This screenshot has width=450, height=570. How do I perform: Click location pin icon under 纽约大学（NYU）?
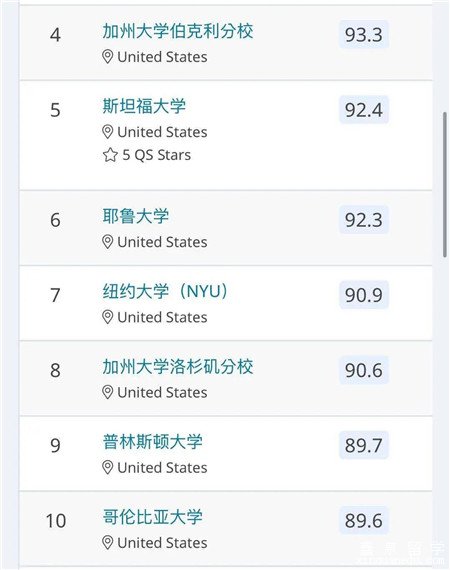(107, 317)
